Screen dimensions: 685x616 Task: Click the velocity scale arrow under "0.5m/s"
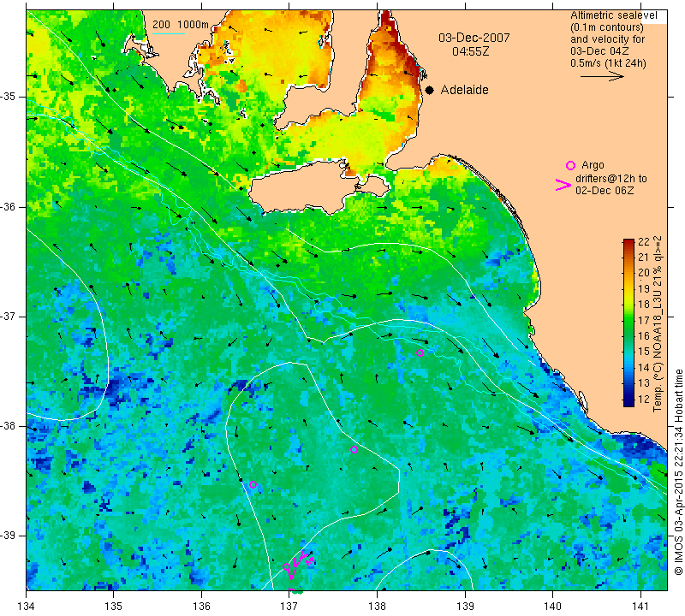602,76
